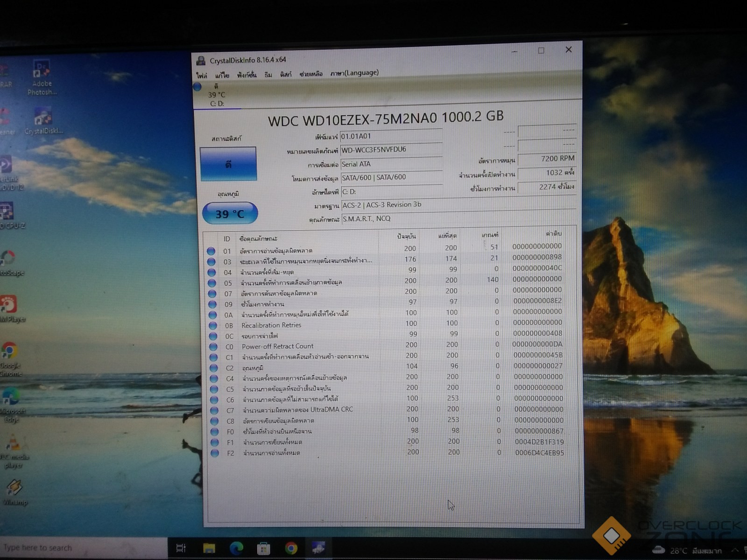The width and height of the screenshot is (747, 560).
Task: Click raw value 000000000898 in row 03
Action: pyautogui.click(x=537, y=257)
